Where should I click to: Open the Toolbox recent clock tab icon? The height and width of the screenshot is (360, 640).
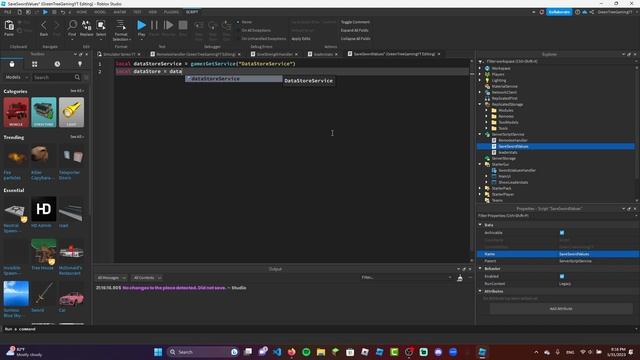[x=57, y=64]
